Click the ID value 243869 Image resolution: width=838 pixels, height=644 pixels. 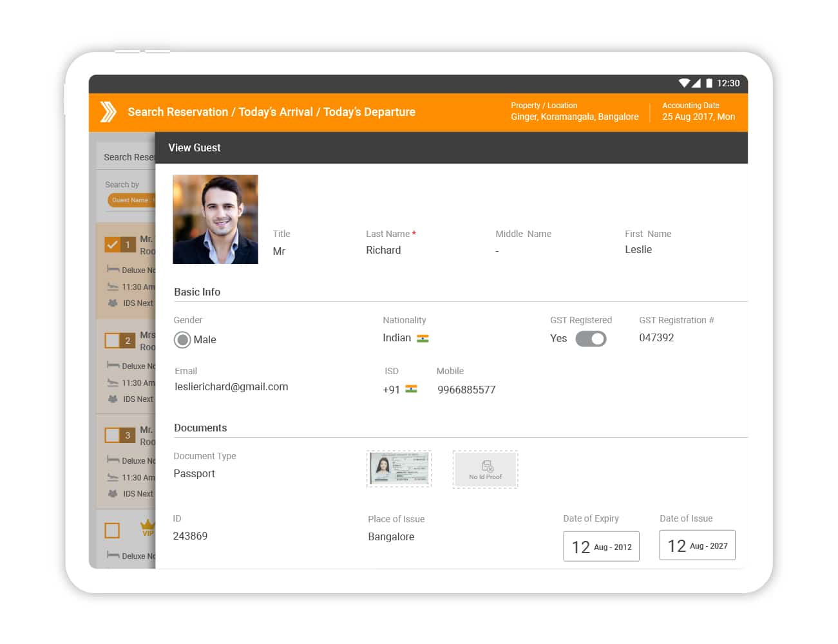coord(190,536)
